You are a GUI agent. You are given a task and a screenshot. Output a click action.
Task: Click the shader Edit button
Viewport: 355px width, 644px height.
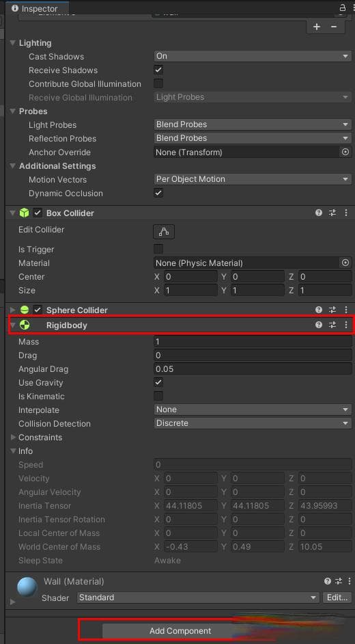[x=337, y=598]
